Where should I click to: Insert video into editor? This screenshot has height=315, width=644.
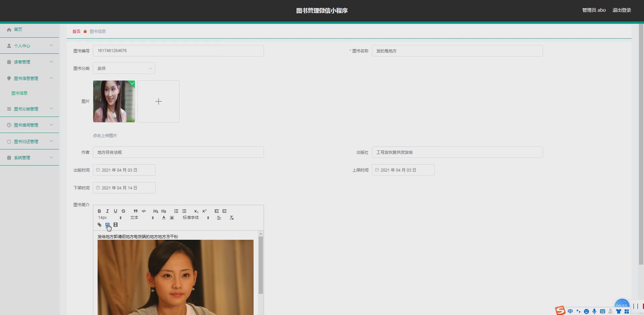click(115, 225)
